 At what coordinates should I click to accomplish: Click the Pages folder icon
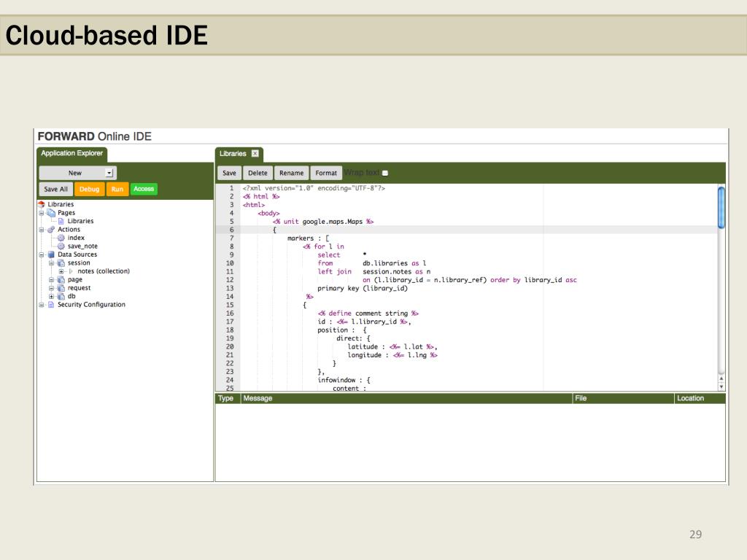point(51,213)
